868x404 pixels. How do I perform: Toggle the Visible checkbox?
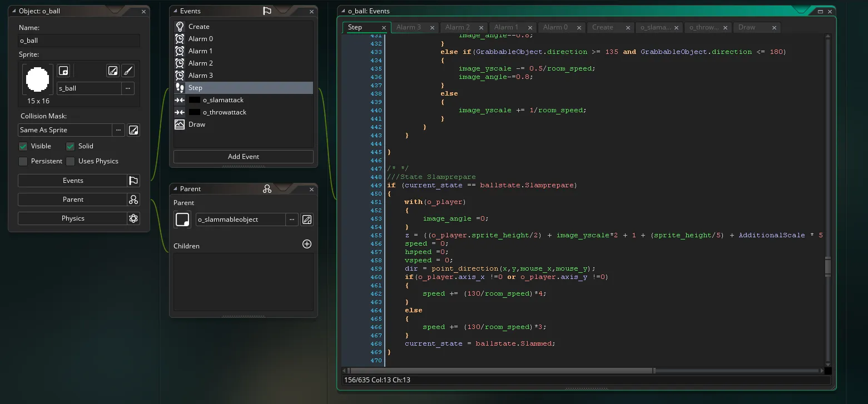click(23, 146)
